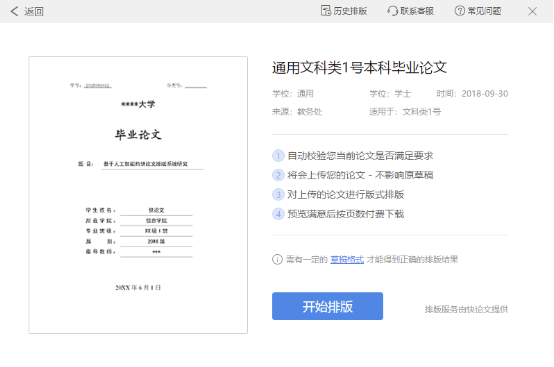Click the 来源: 教务处 field
The height and width of the screenshot is (367, 554).
(x=297, y=112)
